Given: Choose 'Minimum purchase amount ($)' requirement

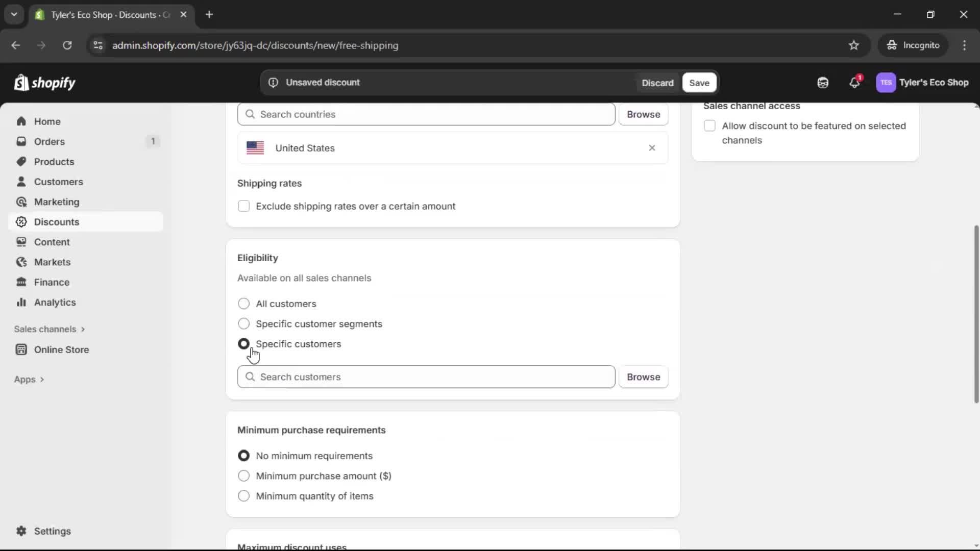Looking at the screenshot, I should click(x=244, y=475).
